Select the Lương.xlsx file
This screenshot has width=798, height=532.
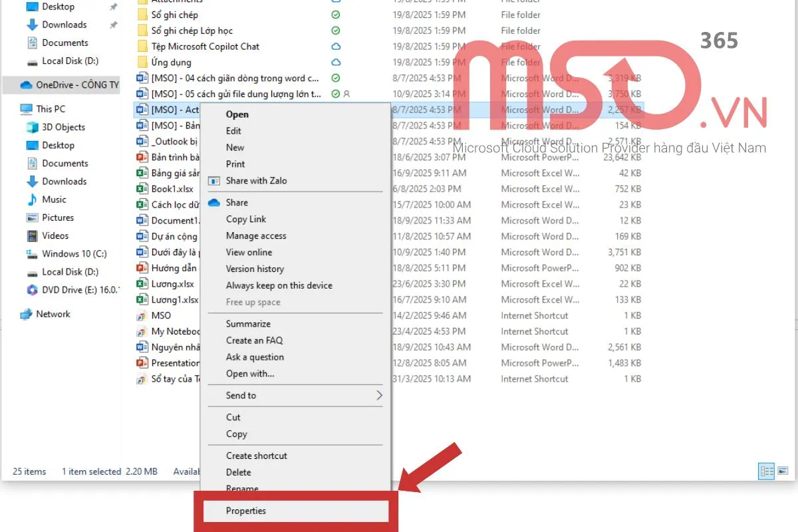coord(172,284)
